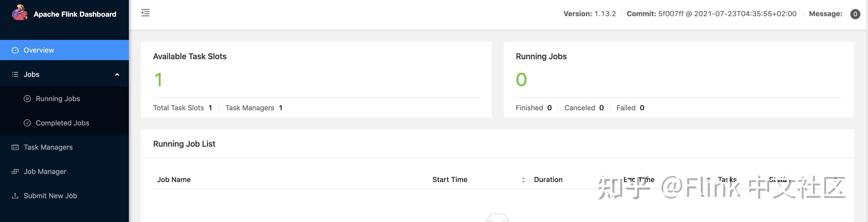Go to the Job Manager page
This screenshot has width=868, height=222.
pyautogui.click(x=45, y=172)
